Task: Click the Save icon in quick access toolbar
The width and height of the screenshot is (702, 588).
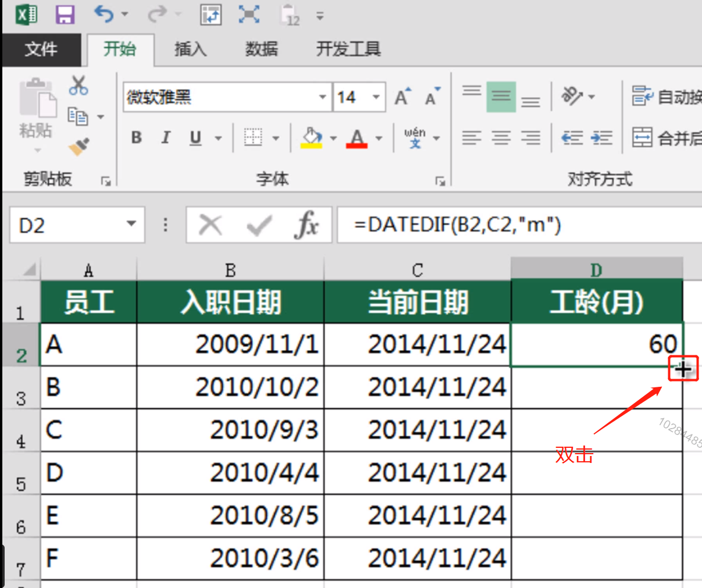Action: (65, 14)
